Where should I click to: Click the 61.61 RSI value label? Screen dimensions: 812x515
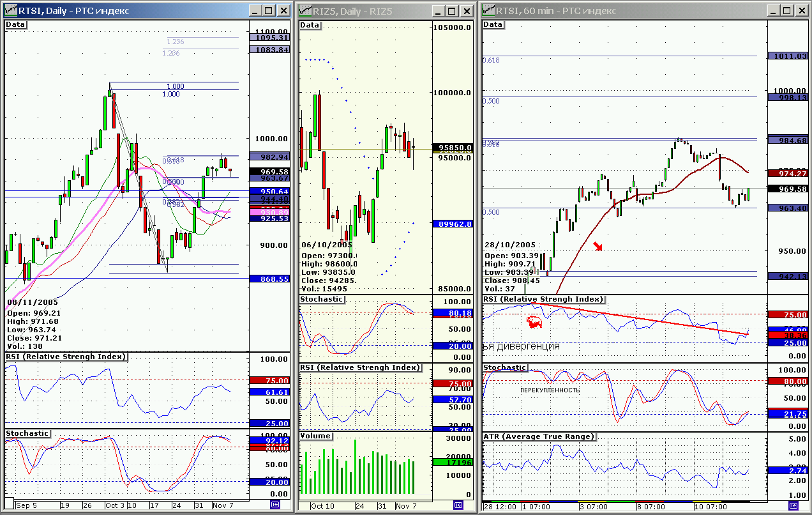pos(270,392)
